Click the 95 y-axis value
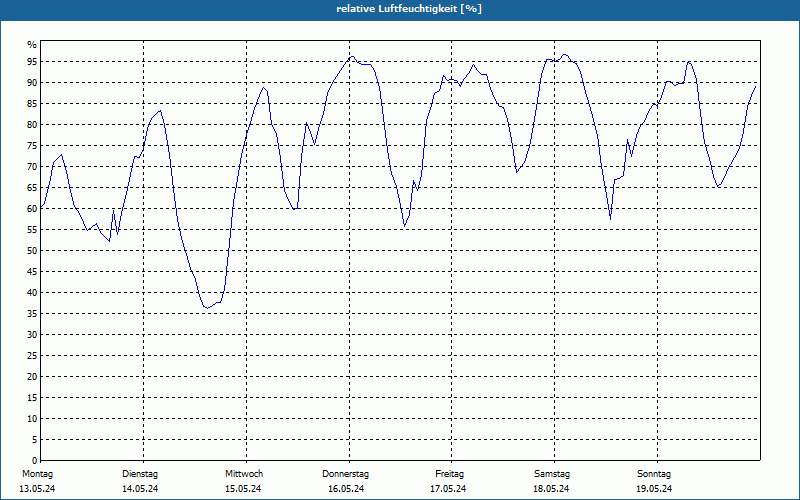Viewport: 800px width, 500px height. tap(32, 62)
